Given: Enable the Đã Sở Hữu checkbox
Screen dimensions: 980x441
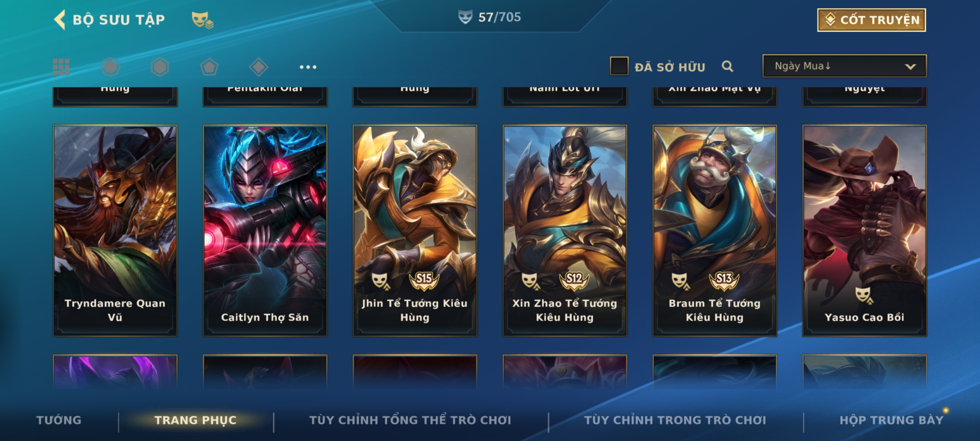Looking at the screenshot, I should (619, 66).
